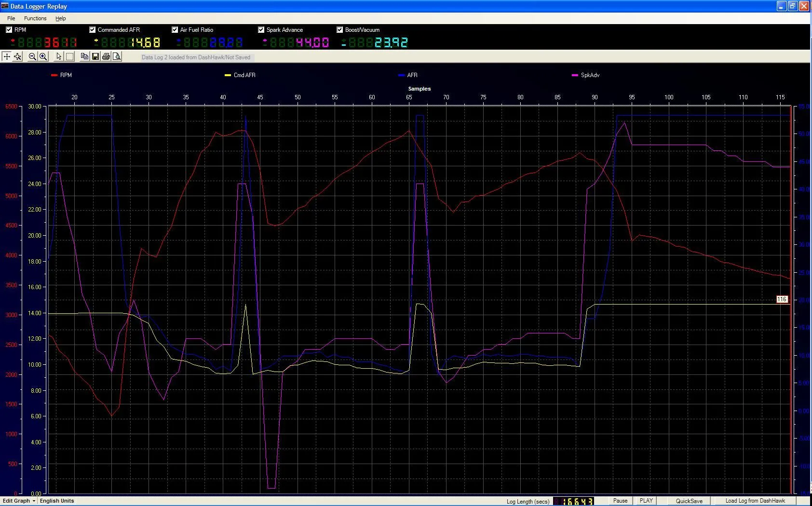Image resolution: width=812 pixels, height=506 pixels.
Task: Print the graph using the printer icon
Action: [106, 56]
